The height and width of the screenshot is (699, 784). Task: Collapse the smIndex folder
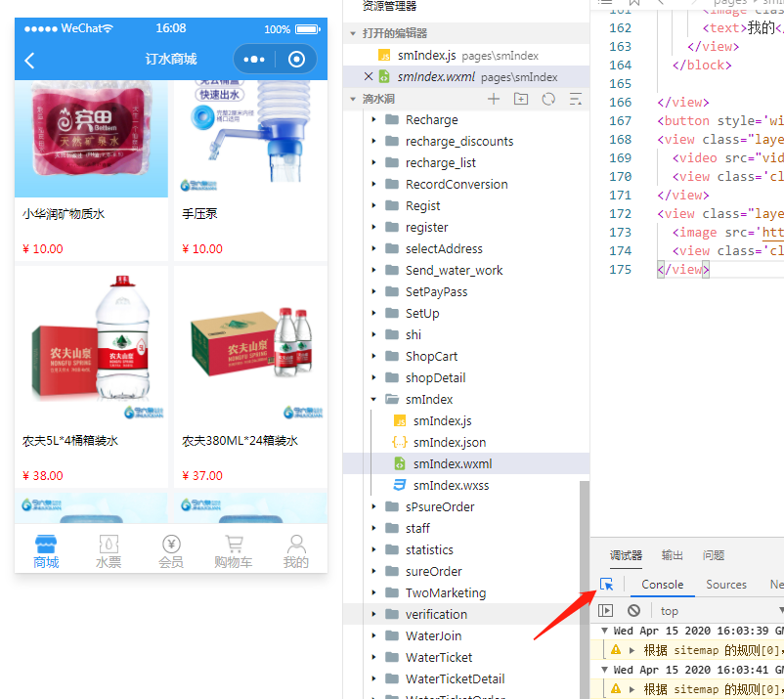373,399
